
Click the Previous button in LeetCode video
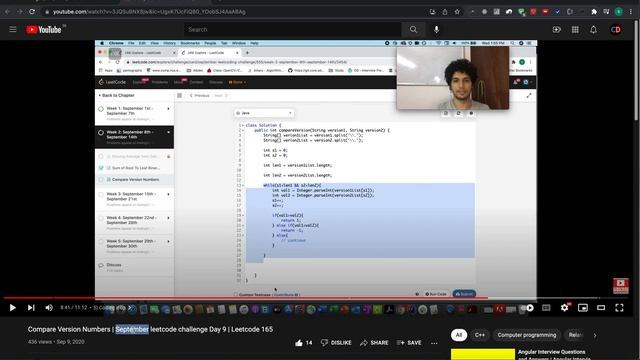(200, 95)
